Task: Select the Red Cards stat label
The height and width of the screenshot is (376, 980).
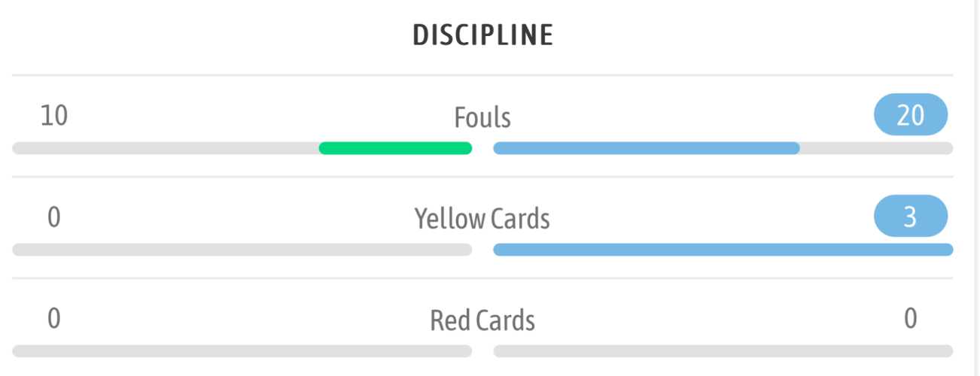Action: coord(482,320)
